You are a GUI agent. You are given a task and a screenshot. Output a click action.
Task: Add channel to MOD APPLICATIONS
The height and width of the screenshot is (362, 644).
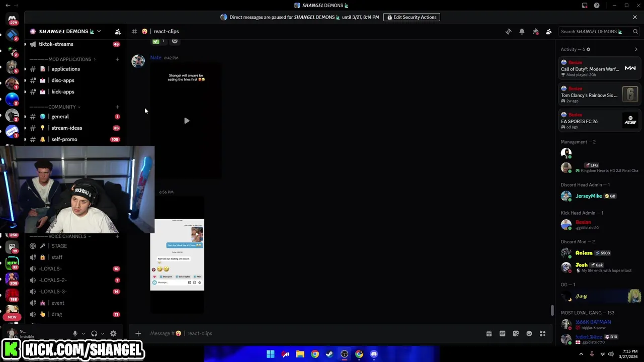[x=117, y=59]
